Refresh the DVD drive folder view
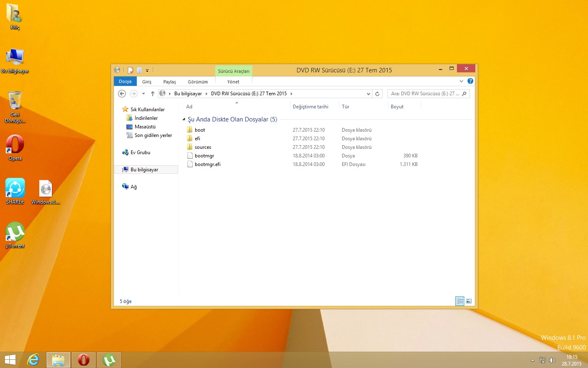Image resolution: width=588 pixels, height=368 pixels. pyautogui.click(x=377, y=94)
